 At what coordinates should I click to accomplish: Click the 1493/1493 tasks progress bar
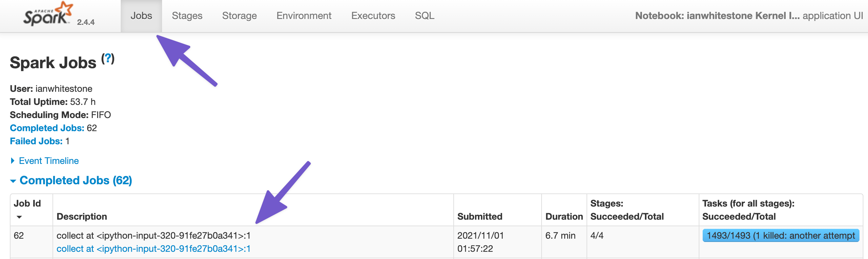click(x=780, y=235)
